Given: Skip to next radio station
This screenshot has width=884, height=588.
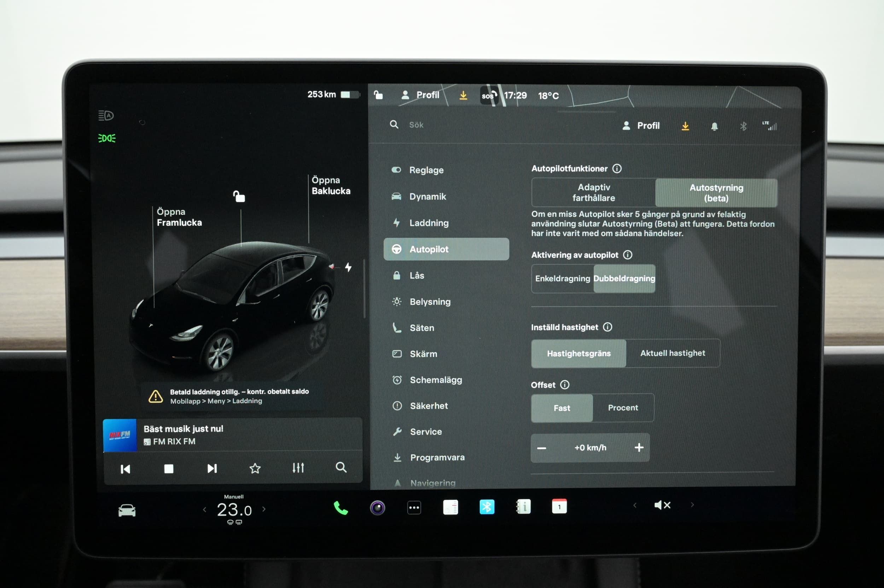Looking at the screenshot, I should click(x=212, y=468).
